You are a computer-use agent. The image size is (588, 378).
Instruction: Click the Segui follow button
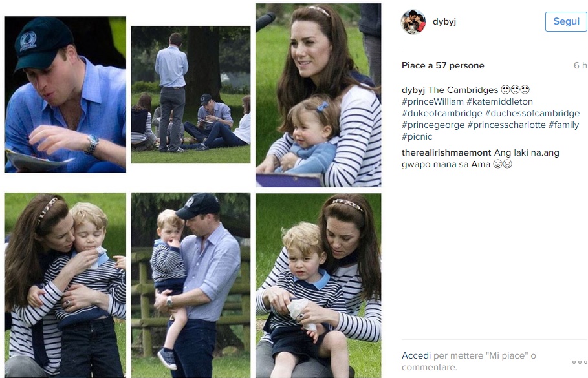pyautogui.click(x=566, y=21)
